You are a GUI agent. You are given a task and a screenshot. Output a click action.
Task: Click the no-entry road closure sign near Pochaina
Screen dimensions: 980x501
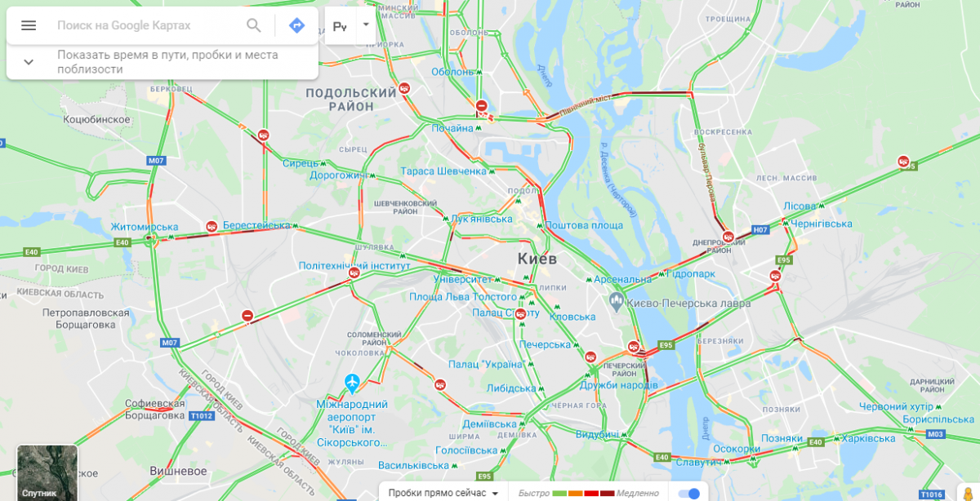click(x=482, y=106)
